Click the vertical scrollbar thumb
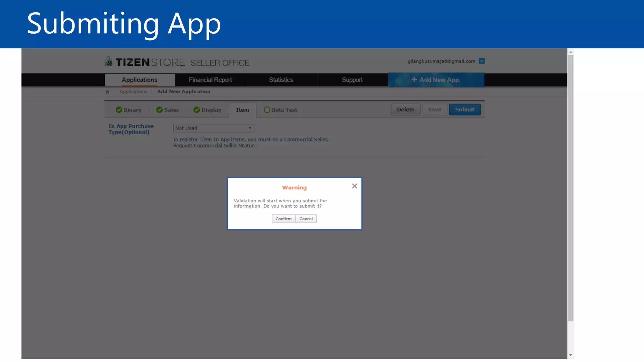This screenshot has width=644, height=362. [x=571, y=189]
